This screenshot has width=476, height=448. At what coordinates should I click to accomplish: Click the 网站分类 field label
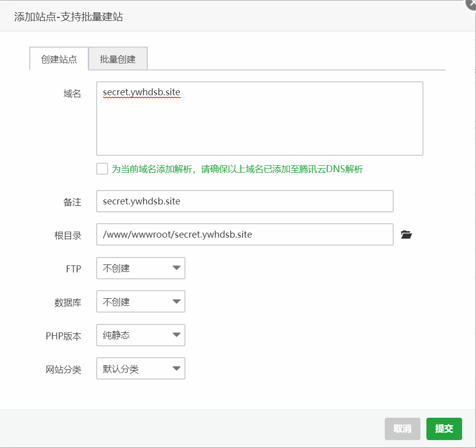(x=63, y=370)
